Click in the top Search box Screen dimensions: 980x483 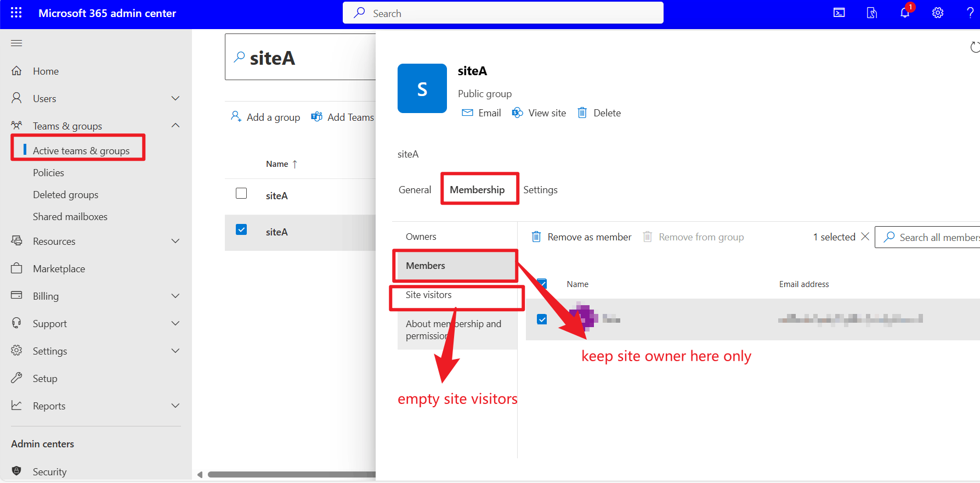pyautogui.click(x=503, y=13)
